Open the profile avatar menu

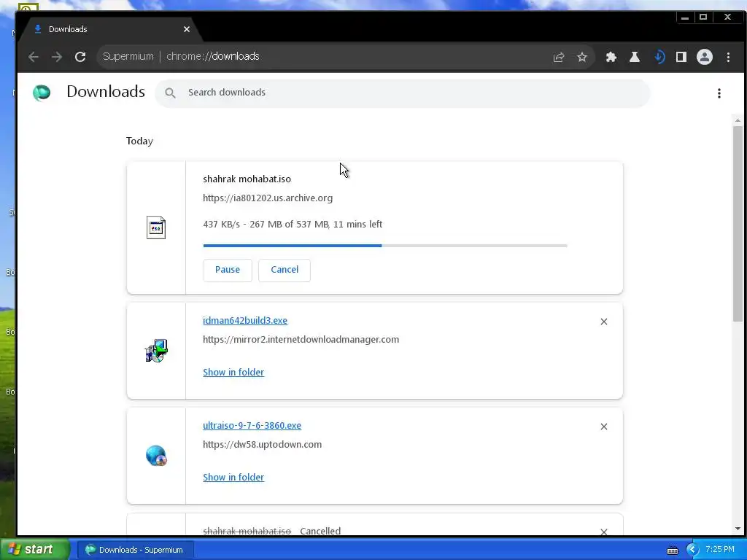coord(705,57)
